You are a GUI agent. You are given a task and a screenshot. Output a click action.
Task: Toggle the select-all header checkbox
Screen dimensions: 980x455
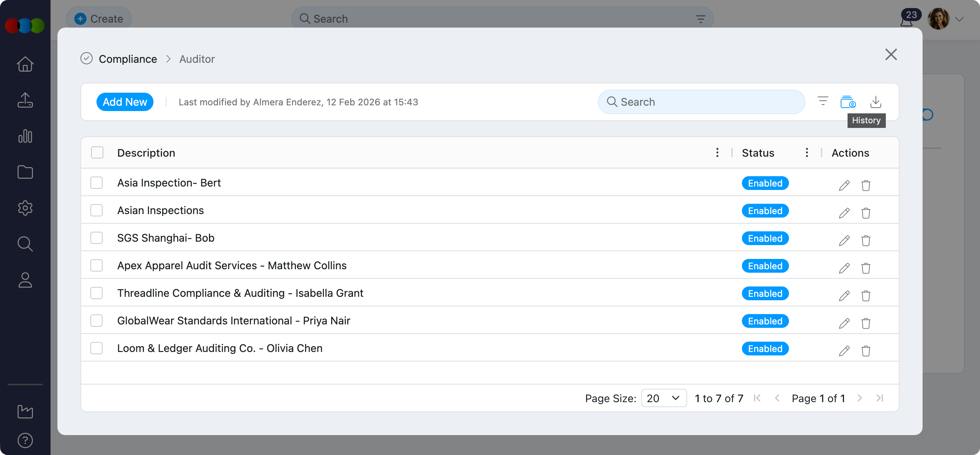97,152
